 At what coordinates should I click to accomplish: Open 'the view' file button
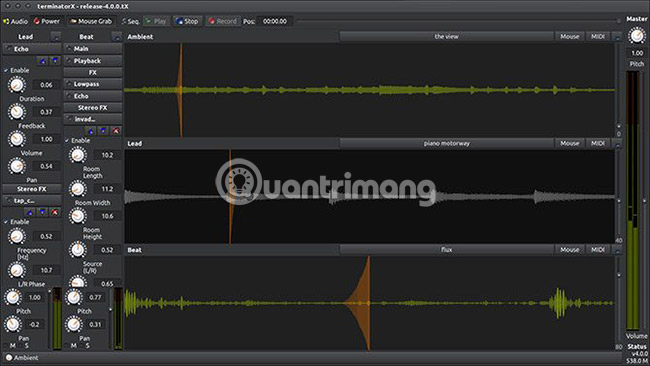click(446, 36)
